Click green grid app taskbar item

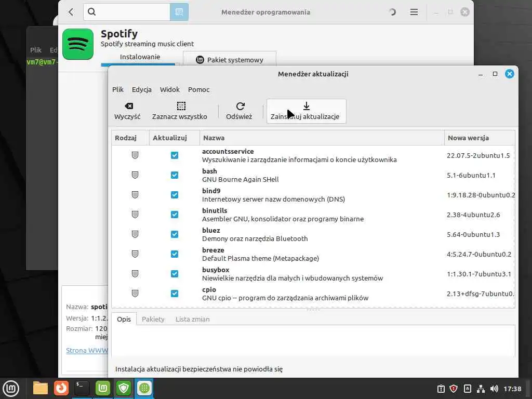tap(144, 388)
